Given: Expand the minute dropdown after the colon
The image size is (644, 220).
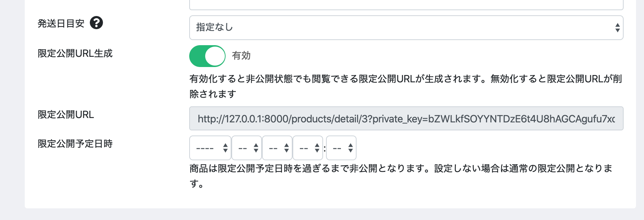Looking at the screenshot, I should [341, 148].
